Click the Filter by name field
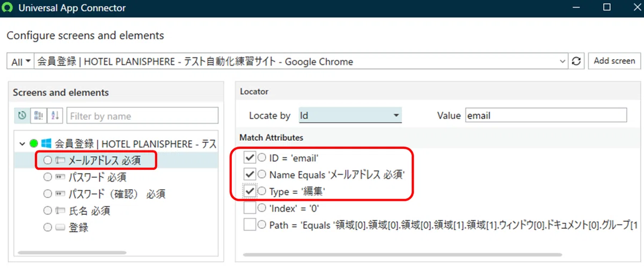The image size is (644, 274). pos(142,116)
